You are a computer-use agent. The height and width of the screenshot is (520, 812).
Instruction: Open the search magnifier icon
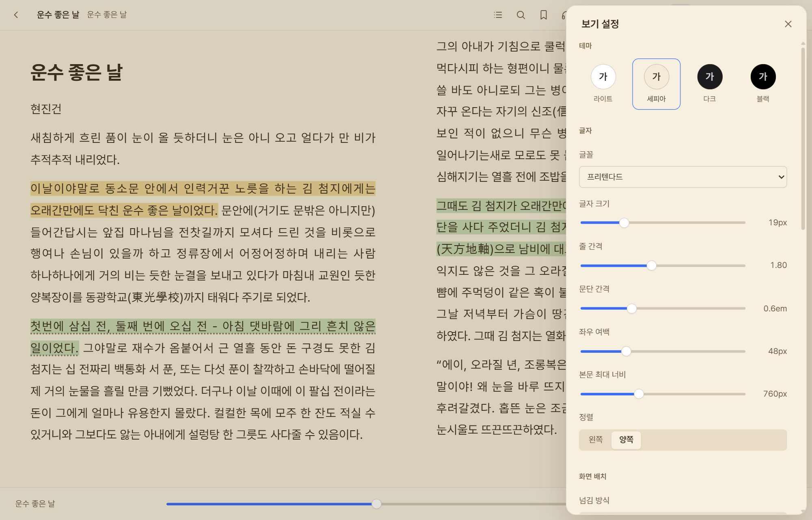(x=521, y=15)
